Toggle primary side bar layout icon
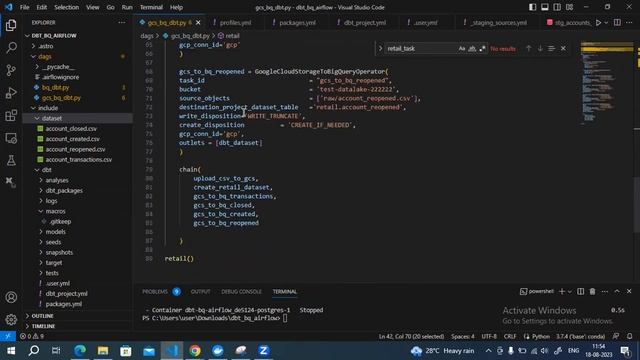Image resolution: width=640 pixels, height=360 pixels. coord(533,7)
